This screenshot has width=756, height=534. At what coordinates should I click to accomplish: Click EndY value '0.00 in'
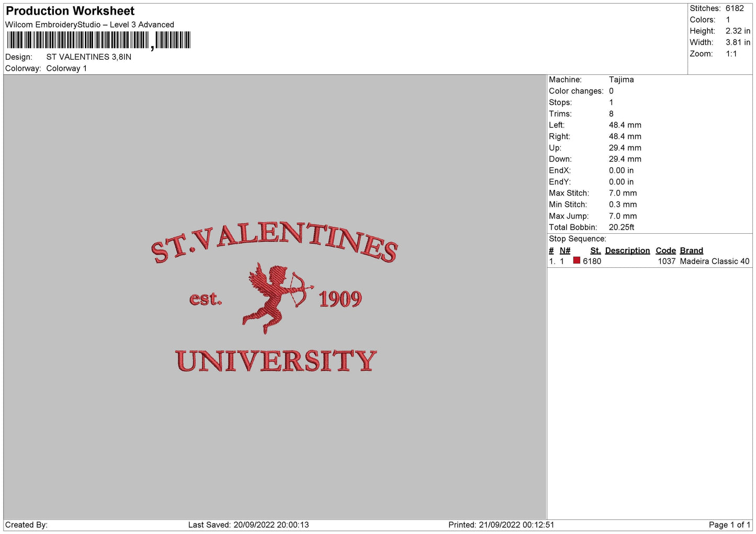[621, 182]
